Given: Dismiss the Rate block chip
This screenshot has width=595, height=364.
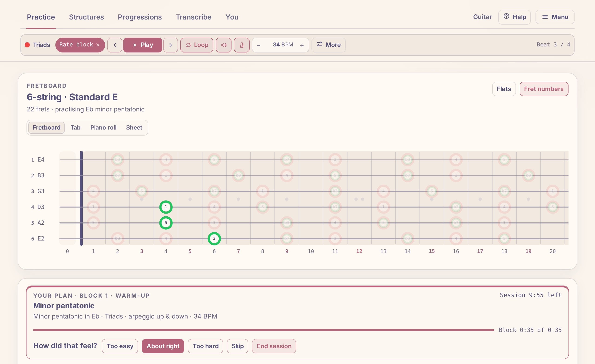Looking at the screenshot, I should click(98, 45).
